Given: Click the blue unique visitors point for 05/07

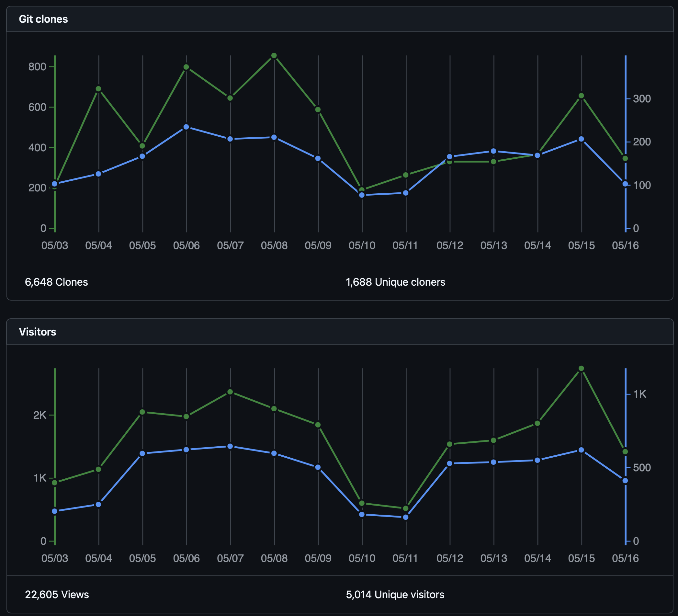Looking at the screenshot, I should (230, 446).
